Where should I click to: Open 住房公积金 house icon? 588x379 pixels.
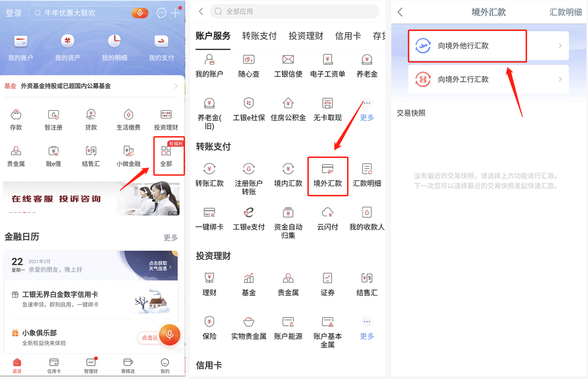click(288, 103)
